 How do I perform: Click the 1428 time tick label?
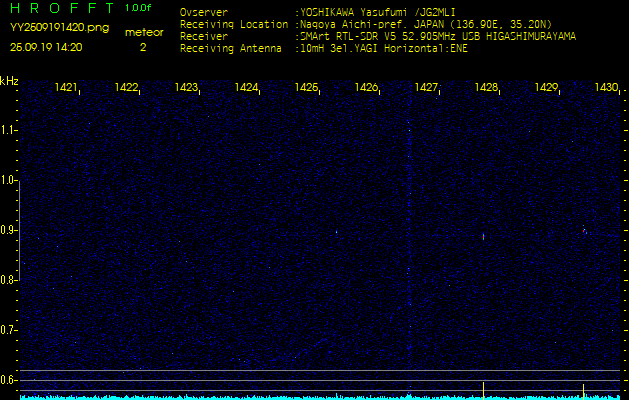coord(486,87)
